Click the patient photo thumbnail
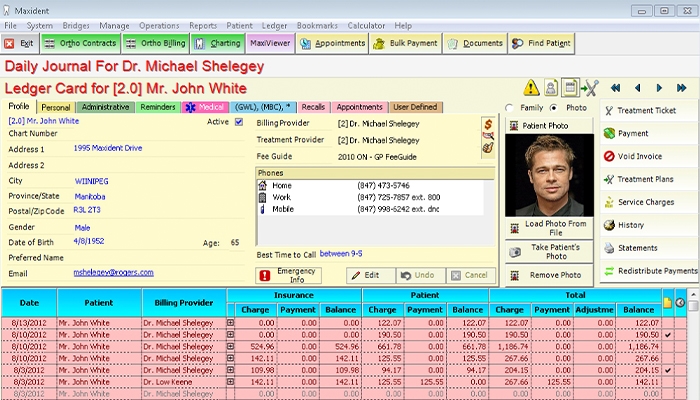This screenshot has height=400, width=700. [x=552, y=174]
